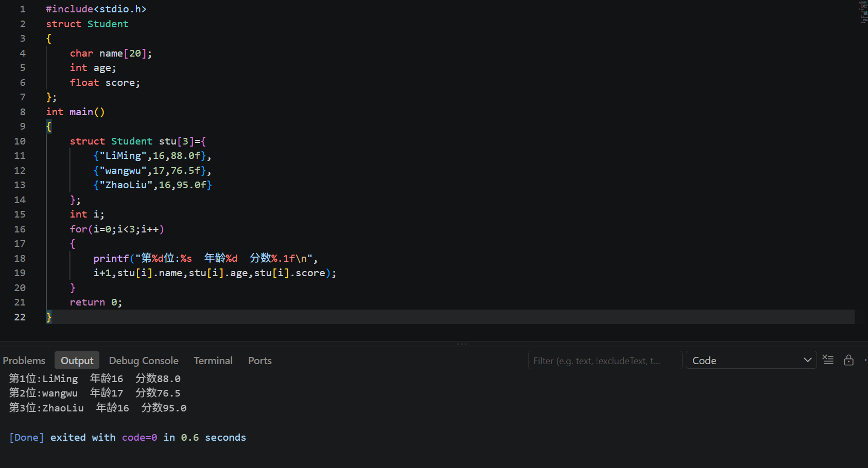Click the 'int main()' function header

(x=75, y=112)
